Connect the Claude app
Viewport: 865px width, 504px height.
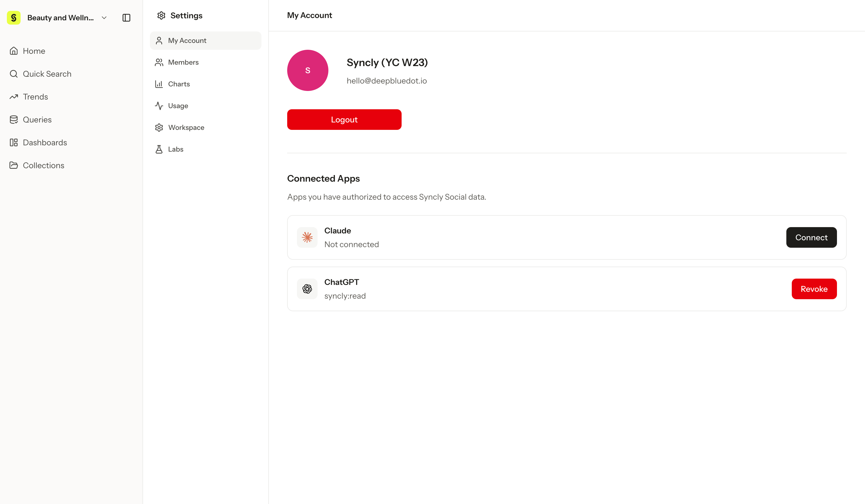812,237
